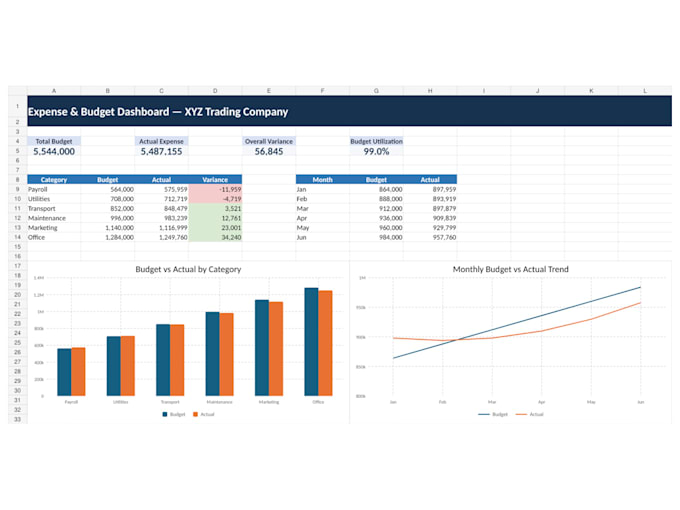Click the Marketing variance 23,001 cell
The height and width of the screenshot is (510, 680).
point(215,228)
